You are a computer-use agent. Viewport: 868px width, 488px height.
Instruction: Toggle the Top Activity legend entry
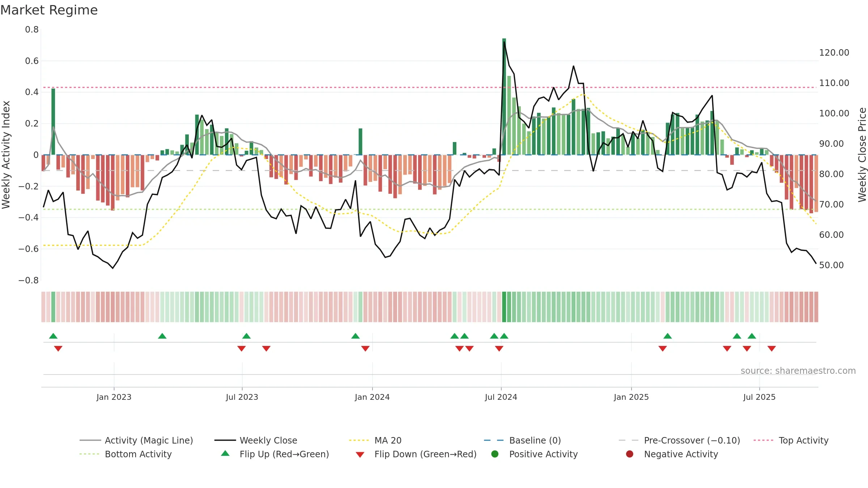[791, 440]
